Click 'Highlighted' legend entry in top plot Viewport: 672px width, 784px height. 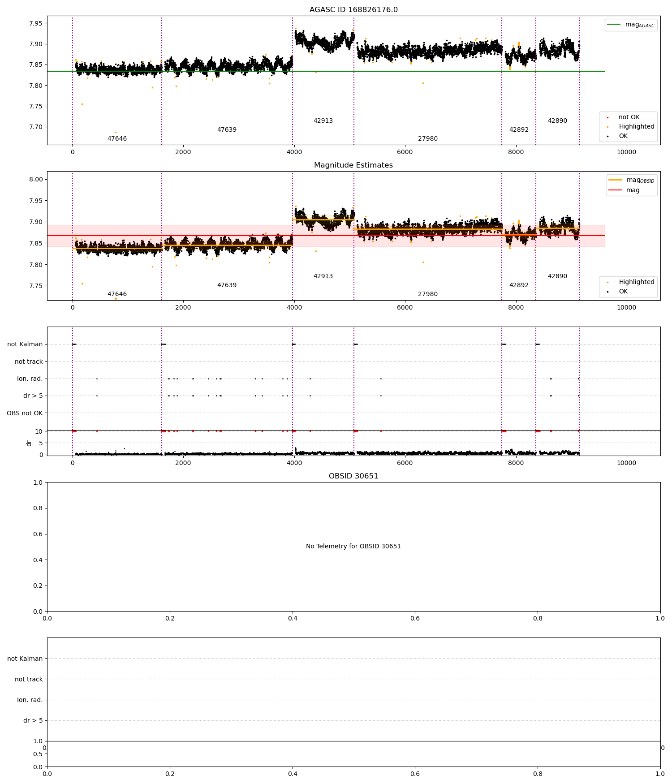[x=637, y=127]
